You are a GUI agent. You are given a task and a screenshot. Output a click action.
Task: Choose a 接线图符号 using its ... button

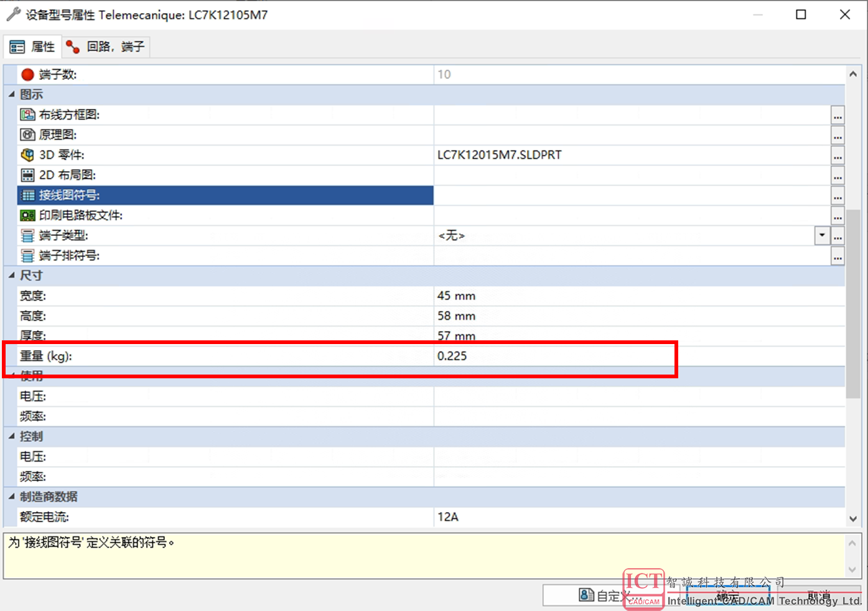(838, 195)
